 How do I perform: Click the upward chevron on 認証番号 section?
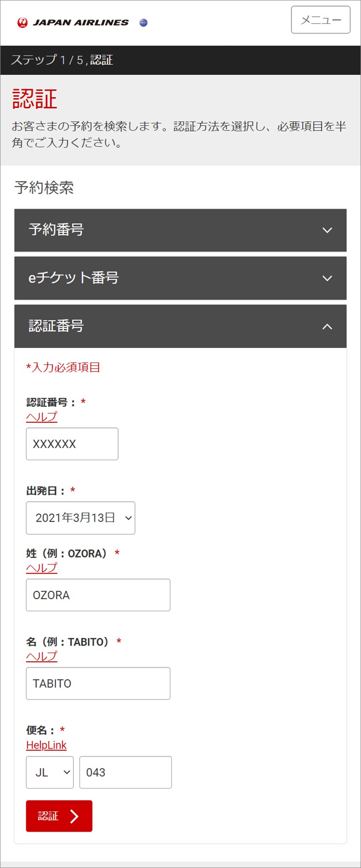pos(327,326)
